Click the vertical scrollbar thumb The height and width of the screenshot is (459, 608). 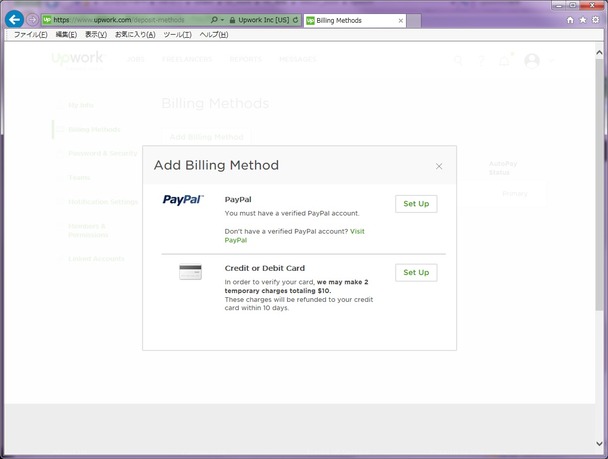click(x=599, y=184)
